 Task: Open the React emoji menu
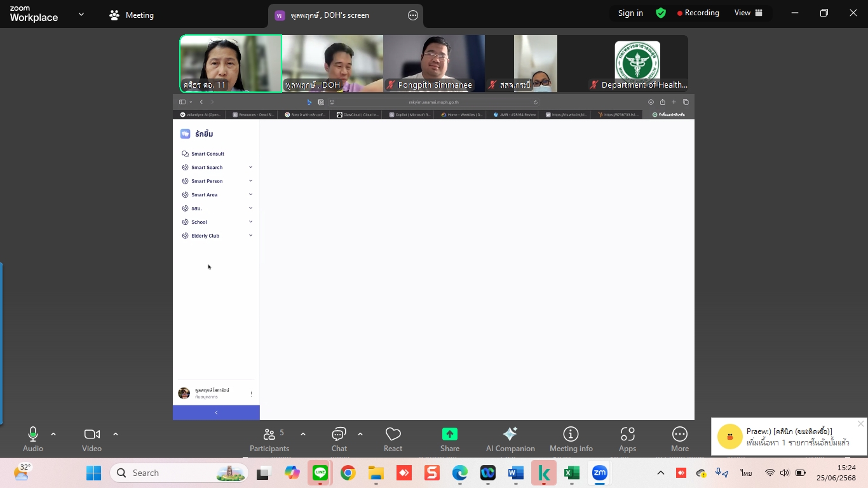point(393,439)
